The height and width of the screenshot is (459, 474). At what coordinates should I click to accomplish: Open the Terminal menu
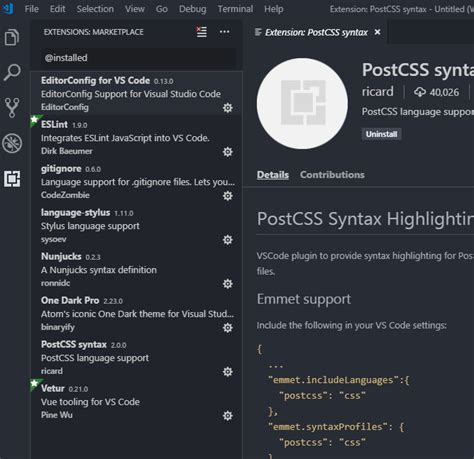235,9
